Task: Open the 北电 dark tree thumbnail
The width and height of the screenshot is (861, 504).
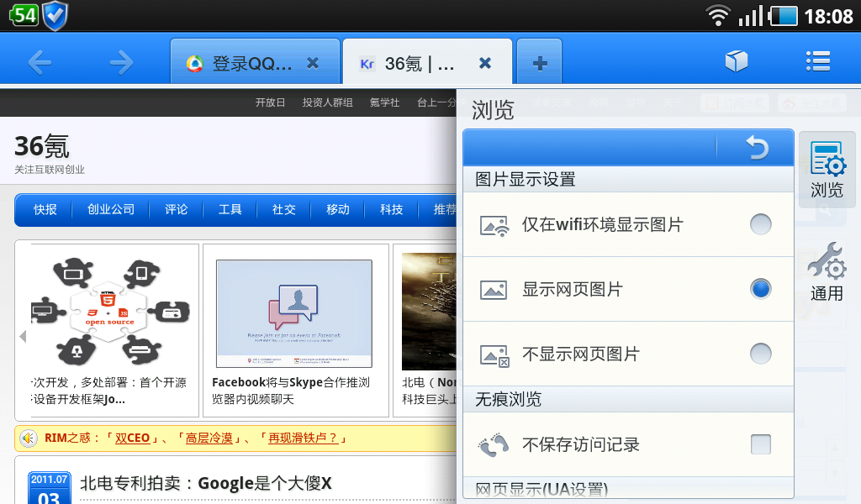Action: pos(429,312)
